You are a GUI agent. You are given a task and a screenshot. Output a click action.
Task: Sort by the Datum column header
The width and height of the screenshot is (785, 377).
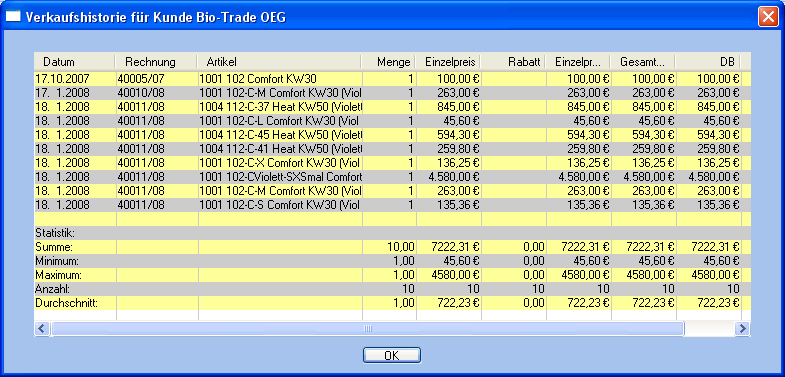pos(75,62)
